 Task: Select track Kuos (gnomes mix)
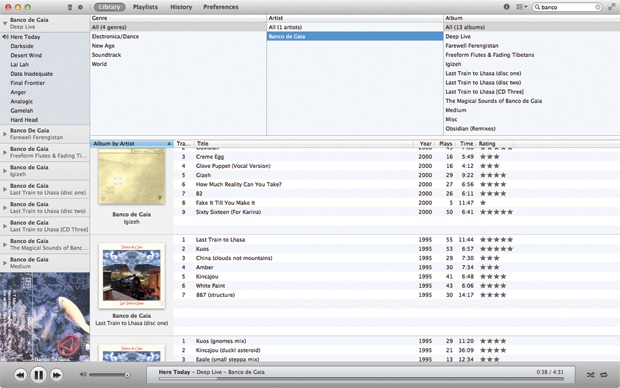tap(397, 341)
